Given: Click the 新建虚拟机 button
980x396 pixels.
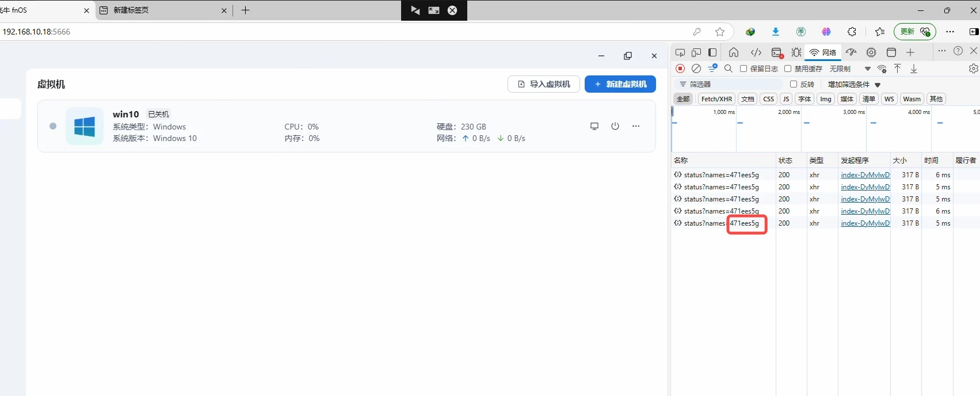Looking at the screenshot, I should 620,84.
